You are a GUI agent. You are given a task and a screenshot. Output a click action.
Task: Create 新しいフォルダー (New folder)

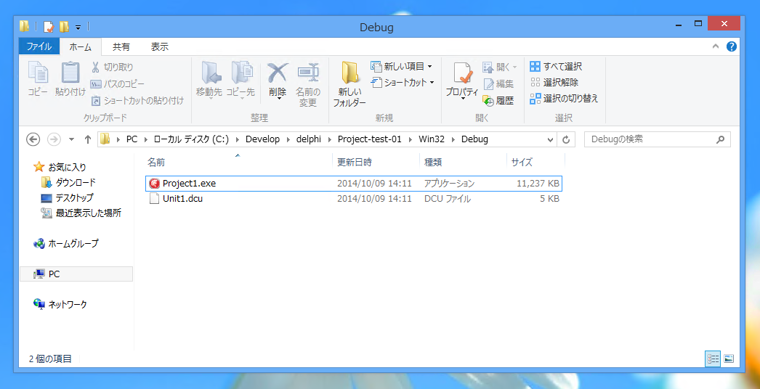[x=349, y=84]
